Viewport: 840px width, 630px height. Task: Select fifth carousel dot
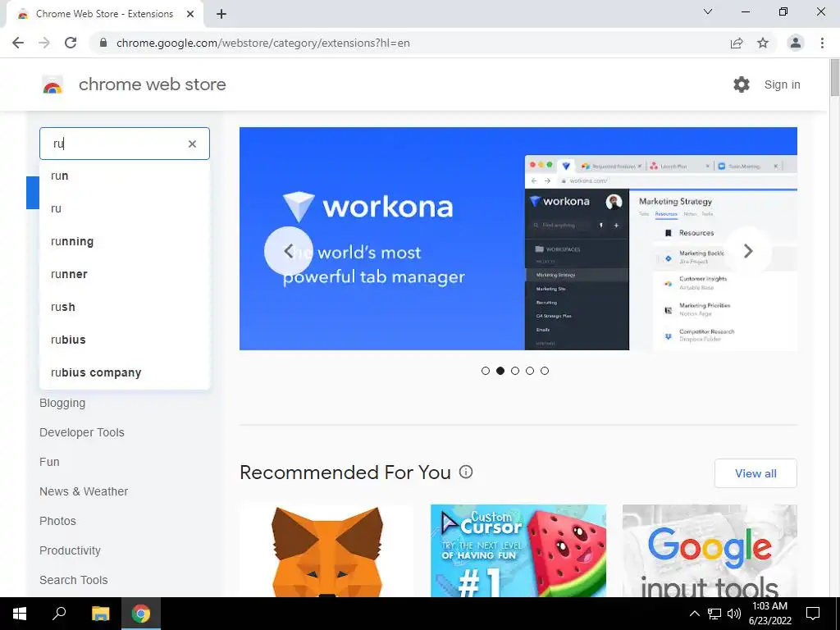tap(545, 371)
